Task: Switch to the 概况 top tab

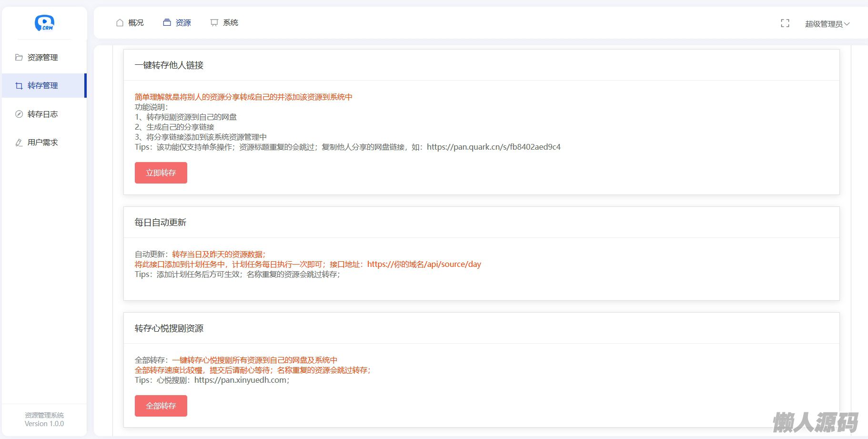Action: click(136, 23)
